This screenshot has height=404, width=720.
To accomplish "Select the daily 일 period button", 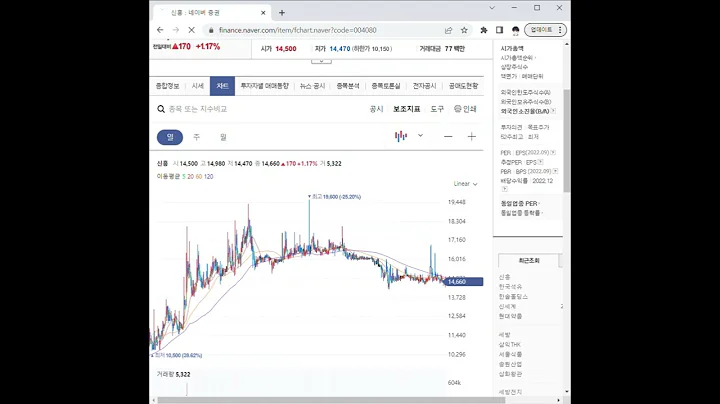I will tap(170, 137).
